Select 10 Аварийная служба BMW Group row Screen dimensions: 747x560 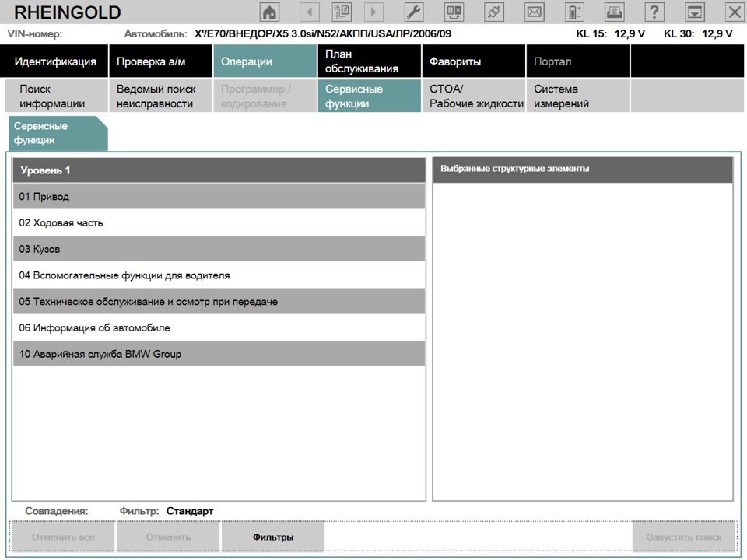219,354
